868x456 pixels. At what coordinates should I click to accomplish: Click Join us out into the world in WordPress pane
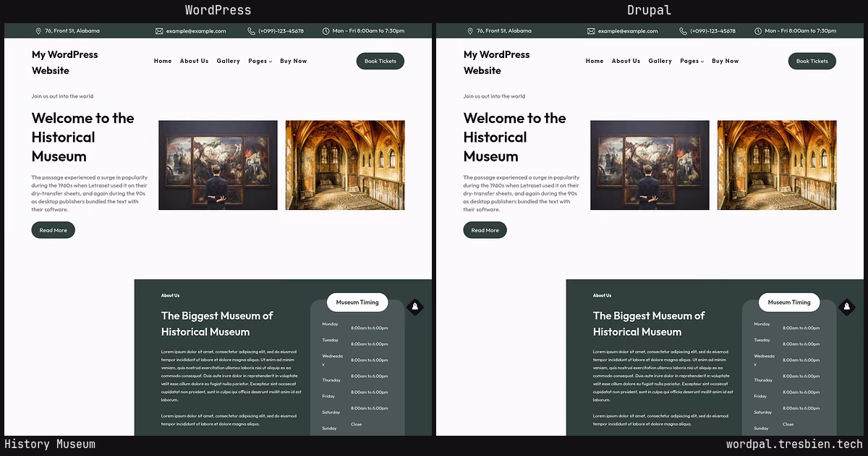[62, 96]
